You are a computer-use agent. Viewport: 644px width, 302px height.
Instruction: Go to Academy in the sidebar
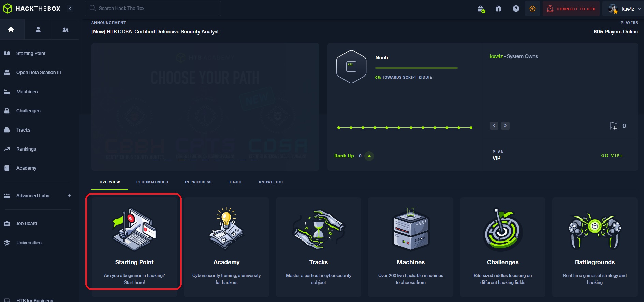click(x=26, y=168)
